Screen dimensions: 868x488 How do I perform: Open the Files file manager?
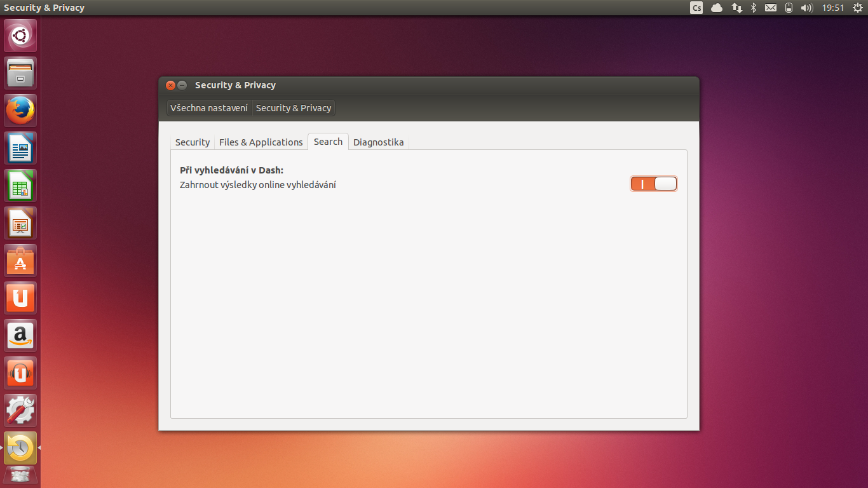(x=20, y=72)
